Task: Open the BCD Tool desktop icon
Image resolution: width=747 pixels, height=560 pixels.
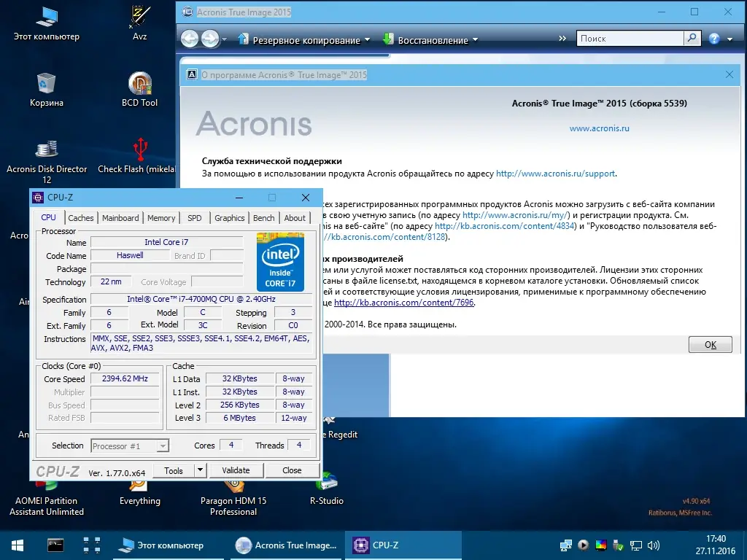Action: tap(139, 90)
